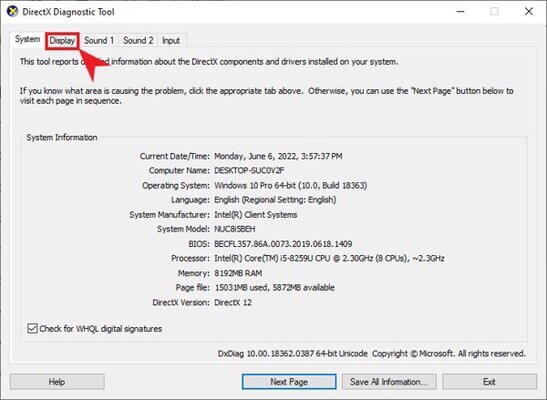Switch to the System tab
The width and height of the screenshot is (547, 400).
(27, 39)
